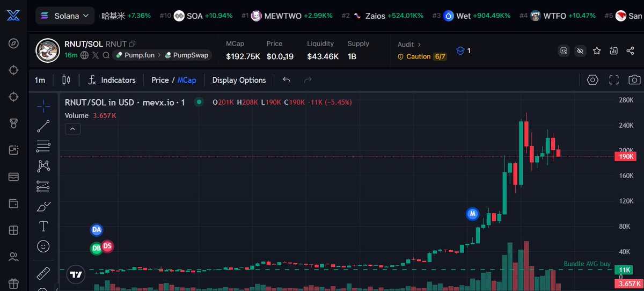The height and width of the screenshot is (291, 644).
Task: Open the trophy icon in the left sidebar
Action: 13,123
